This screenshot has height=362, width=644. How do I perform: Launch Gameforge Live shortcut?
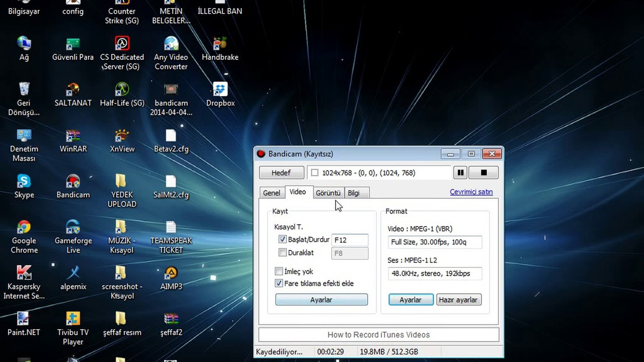(x=73, y=237)
